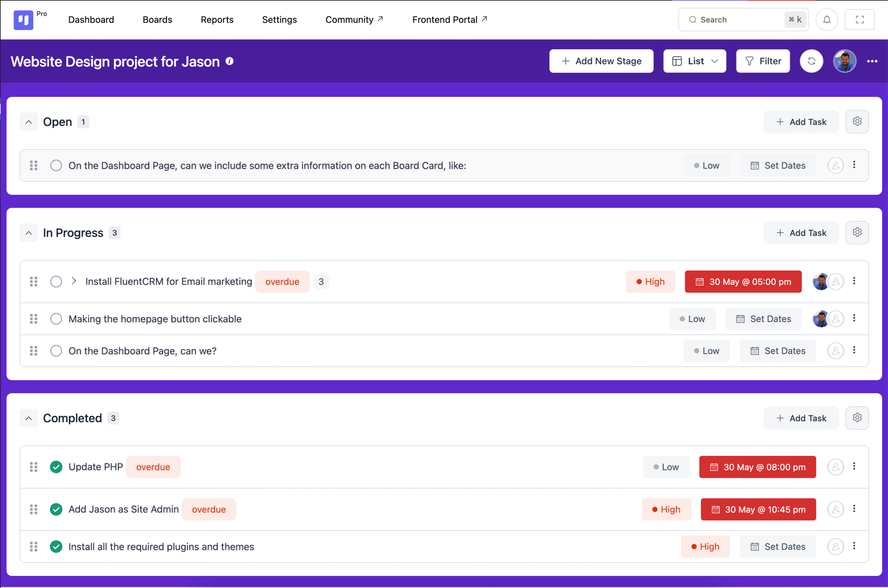The image size is (888, 588).
Task: Open the List view dropdown
Action: 694,61
